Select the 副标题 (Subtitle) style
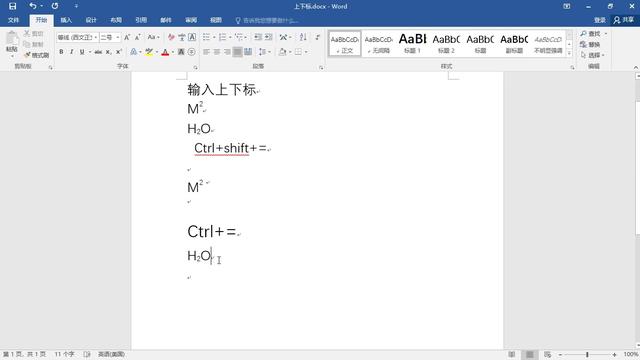The width and height of the screenshot is (640, 360). click(x=514, y=43)
